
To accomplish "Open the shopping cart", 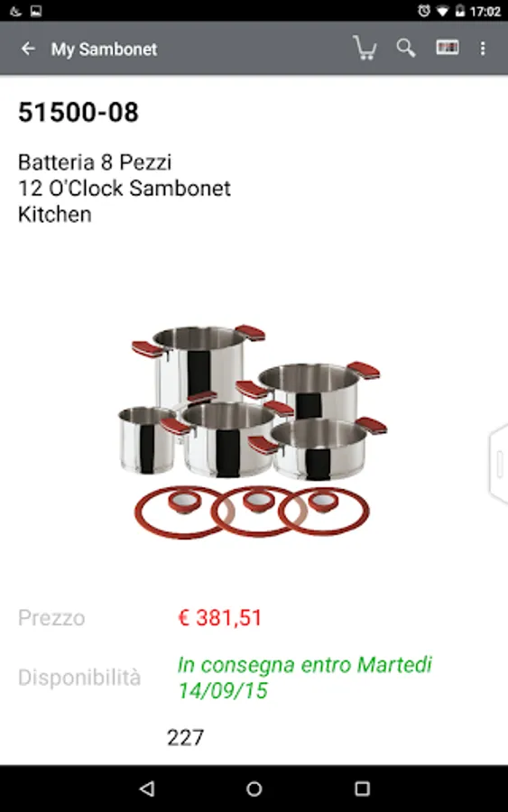I will coord(365,48).
